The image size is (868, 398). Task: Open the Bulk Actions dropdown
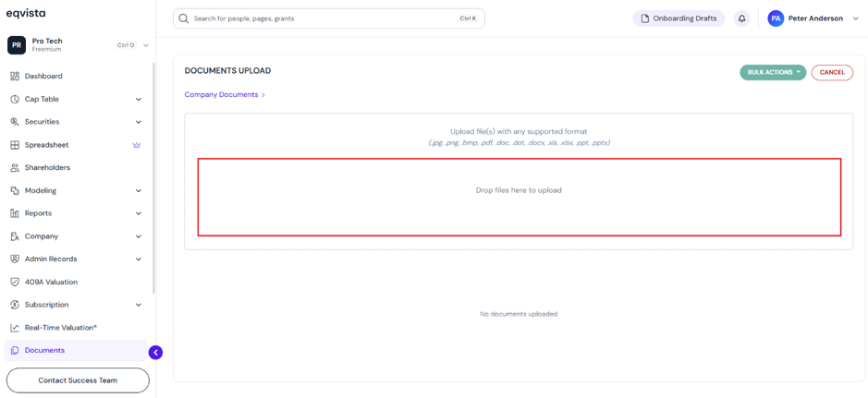coord(773,72)
